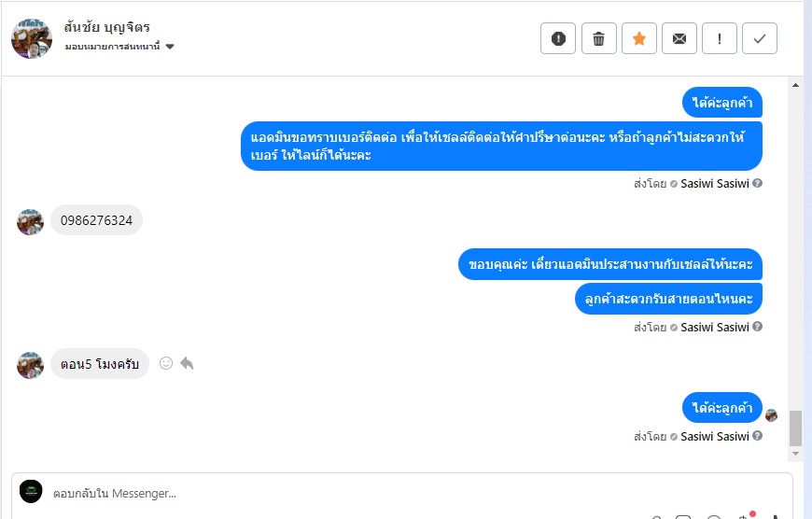Image resolution: width=812 pixels, height=519 pixels.
Task: Click the help icon beside the first Sasiwi Sasiwi
Action: coord(758,183)
